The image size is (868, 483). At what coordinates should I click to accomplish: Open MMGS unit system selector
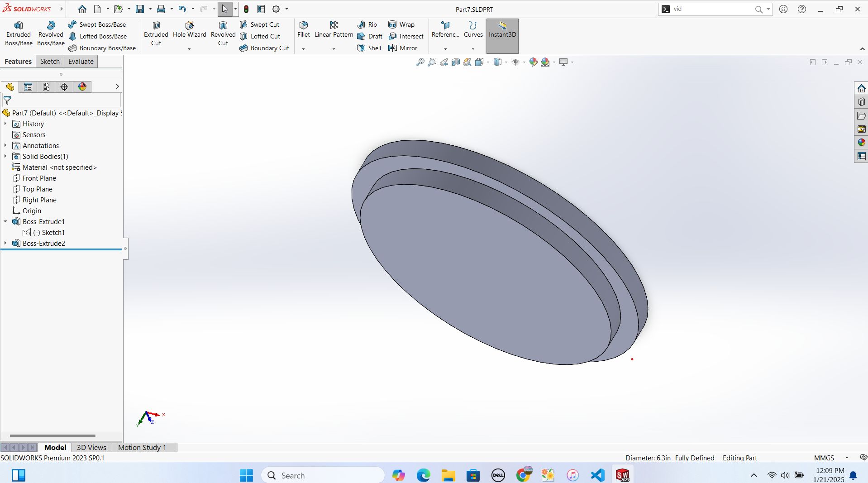(824, 458)
